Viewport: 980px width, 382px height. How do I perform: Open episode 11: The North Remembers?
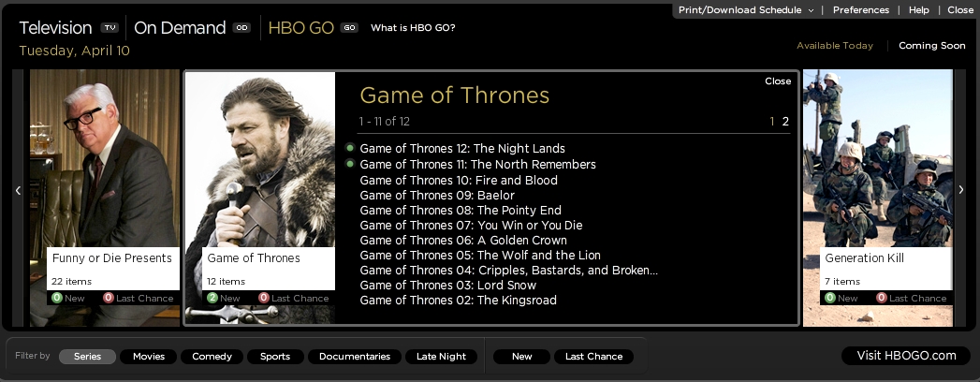click(x=478, y=164)
